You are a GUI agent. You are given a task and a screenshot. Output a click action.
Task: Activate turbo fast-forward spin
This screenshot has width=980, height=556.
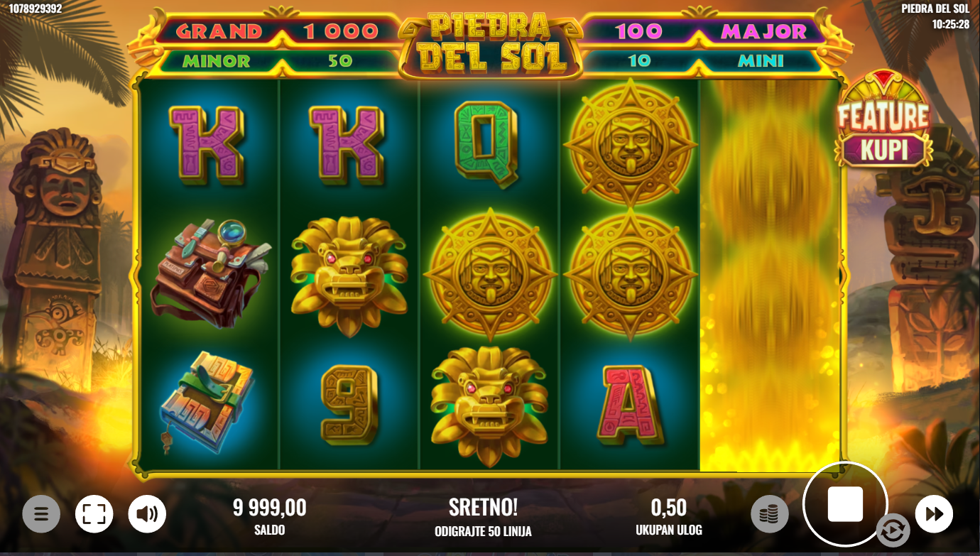tap(934, 514)
